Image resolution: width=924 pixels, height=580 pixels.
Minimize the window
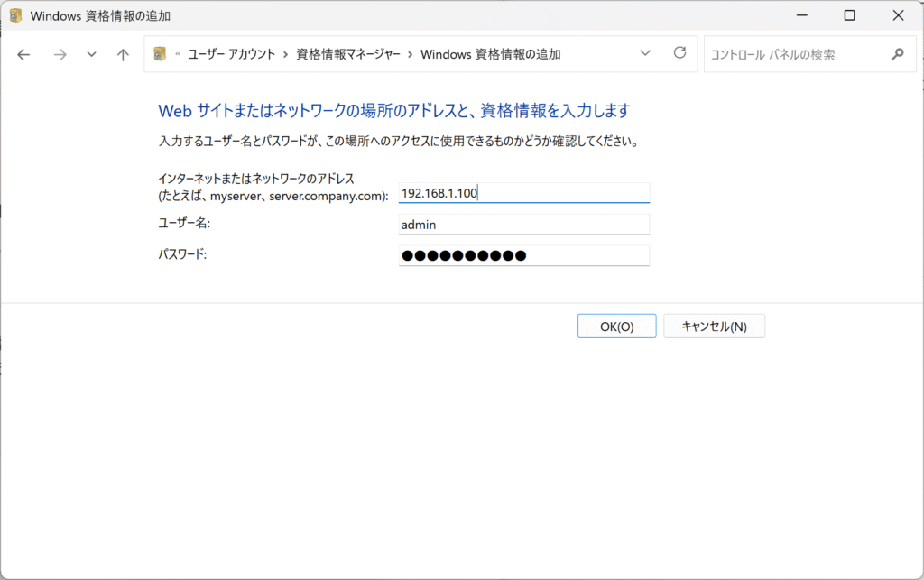801,15
